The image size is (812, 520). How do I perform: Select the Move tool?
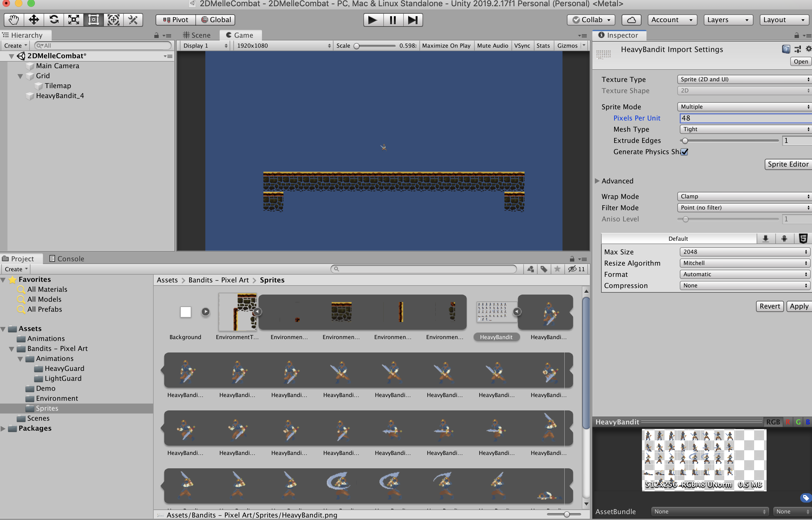(x=34, y=20)
